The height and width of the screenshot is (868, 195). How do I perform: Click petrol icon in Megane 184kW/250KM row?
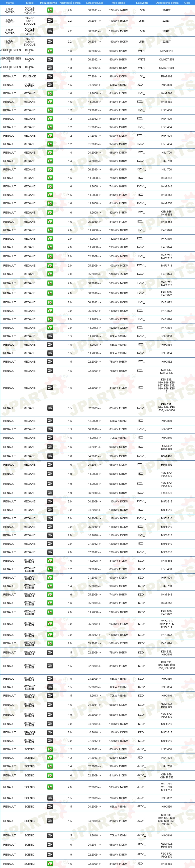point(50,274)
